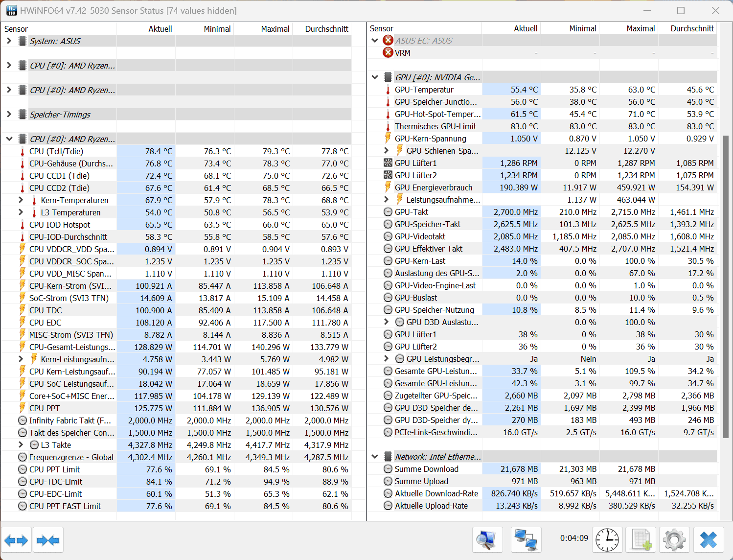Collapse the Network: Intel Etherne group

pos(375,456)
